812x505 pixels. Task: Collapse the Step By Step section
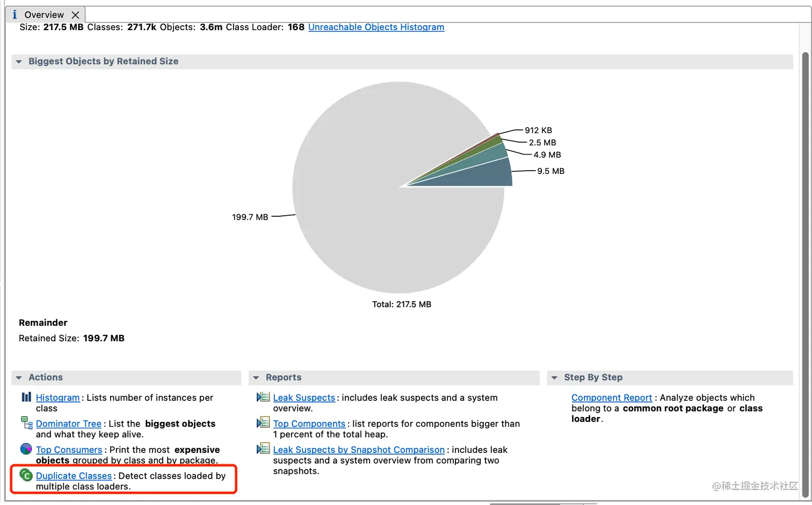[x=554, y=378]
